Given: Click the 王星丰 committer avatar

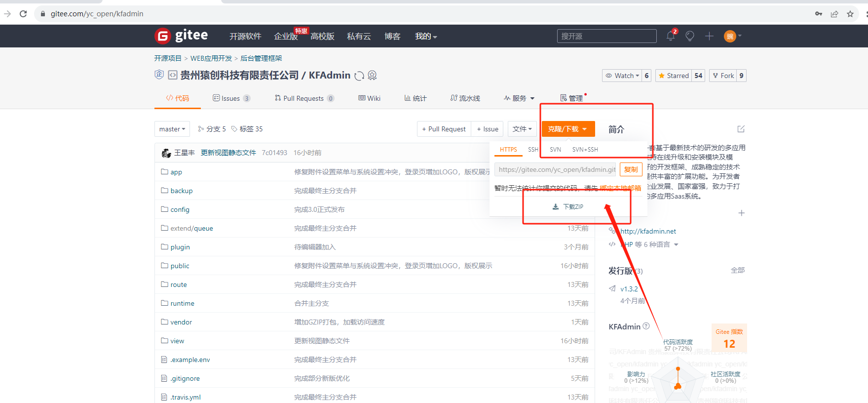Looking at the screenshot, I should 166,153.
